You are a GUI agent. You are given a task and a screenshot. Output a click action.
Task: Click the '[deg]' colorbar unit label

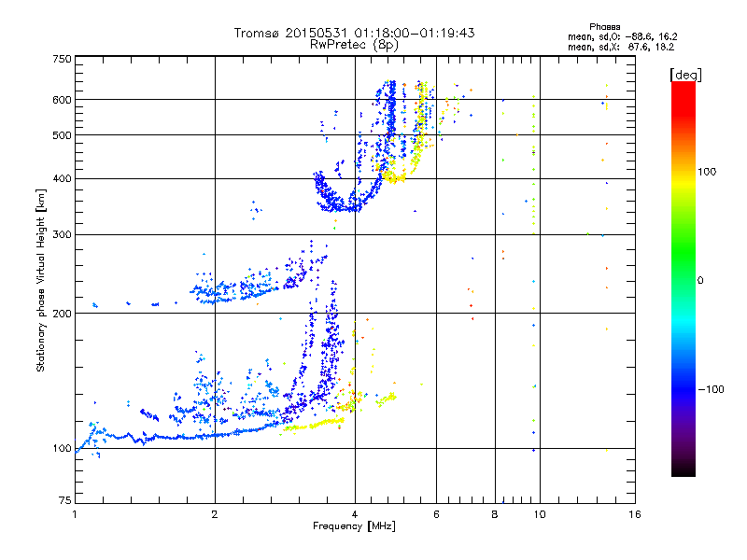(x=685, y=75)
